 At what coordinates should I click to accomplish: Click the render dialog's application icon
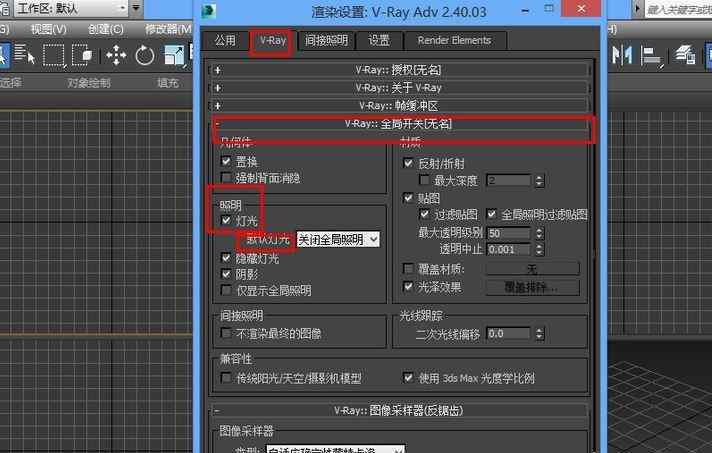pyautogui.click(x=208, y=11)
